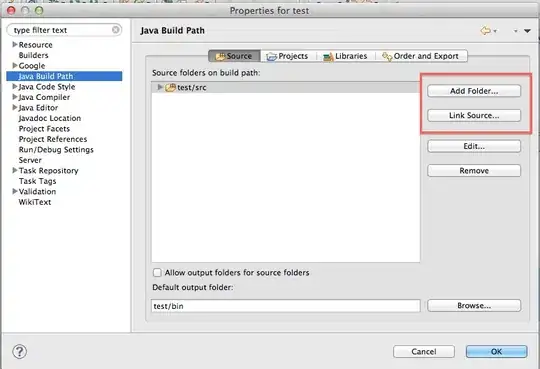Viewport: 540px width, 369px height.
Task: Select Java Build Path in the sidebar
Action: (x=64, y=76)
